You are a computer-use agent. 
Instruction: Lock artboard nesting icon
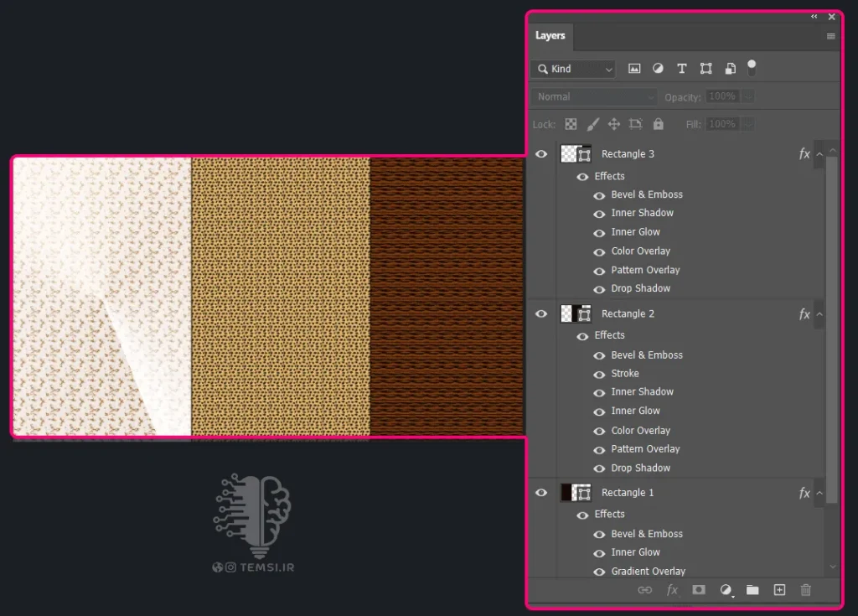click(635, 124)
